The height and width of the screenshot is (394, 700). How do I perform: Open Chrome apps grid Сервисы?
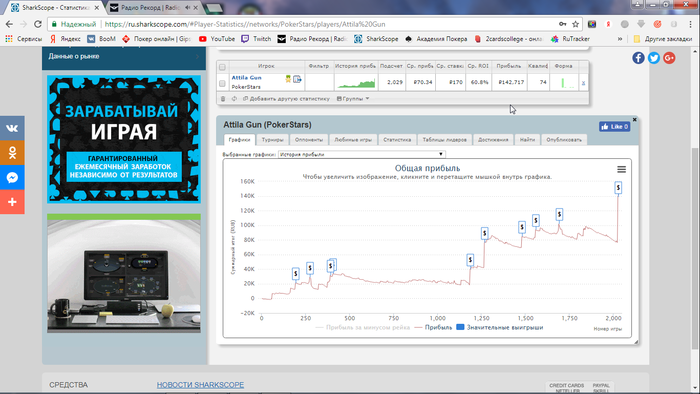click(24, 39)
